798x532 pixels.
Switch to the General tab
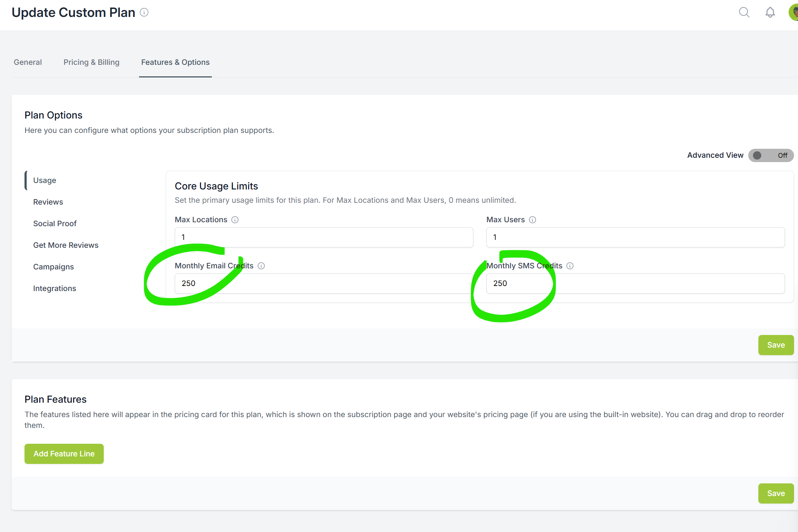pyautogui.click(x=28, y=62)
